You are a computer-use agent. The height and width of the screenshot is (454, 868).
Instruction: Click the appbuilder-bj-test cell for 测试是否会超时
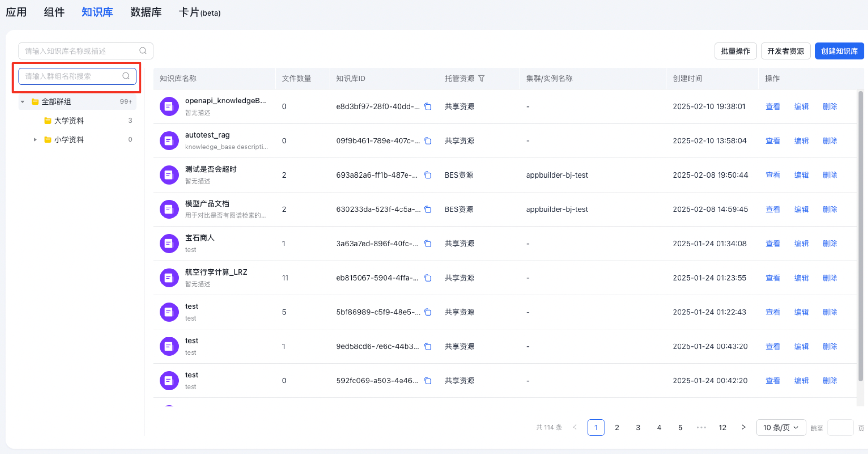pos(557,175)
